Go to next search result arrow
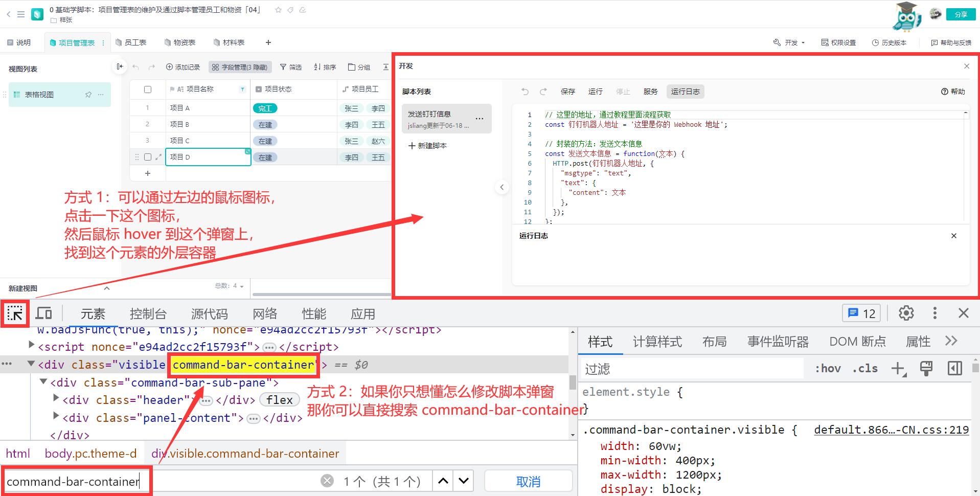Viewport: 980px width, 496px height. point(464,481)
